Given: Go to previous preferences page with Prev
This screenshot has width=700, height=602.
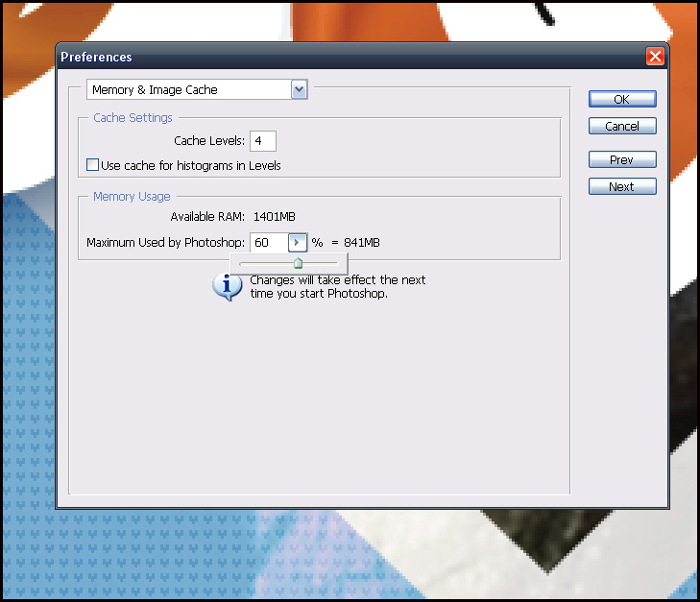Looking at the screenshot, I should [x=621, y=159].
